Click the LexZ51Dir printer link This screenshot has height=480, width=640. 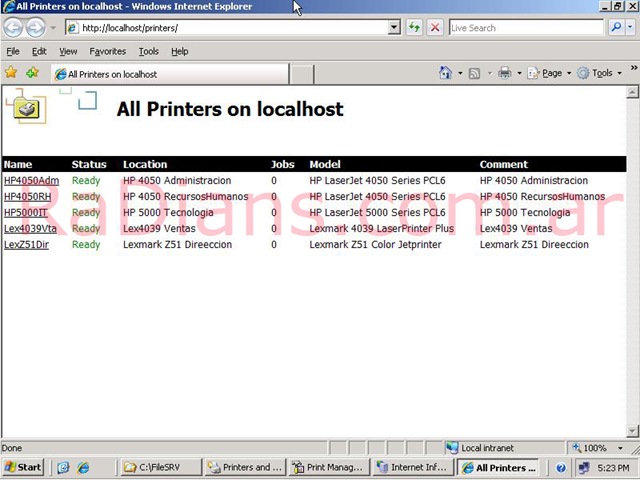tap(26, 245)
